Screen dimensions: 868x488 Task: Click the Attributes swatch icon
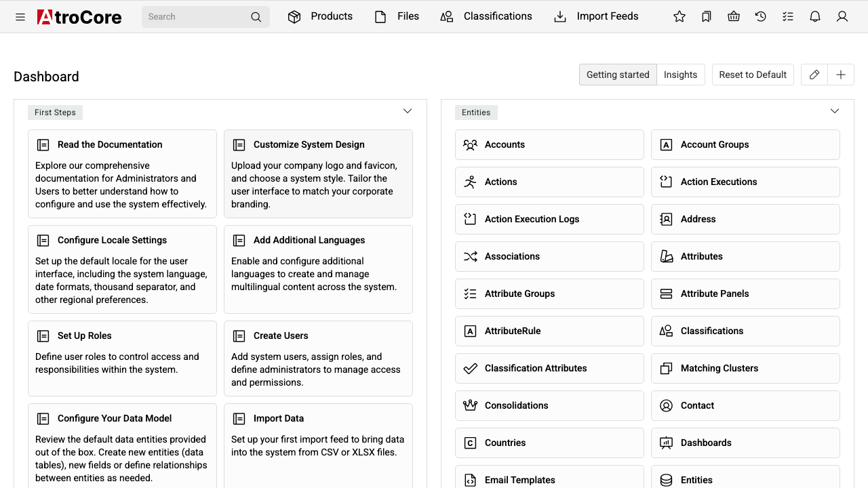667,257
